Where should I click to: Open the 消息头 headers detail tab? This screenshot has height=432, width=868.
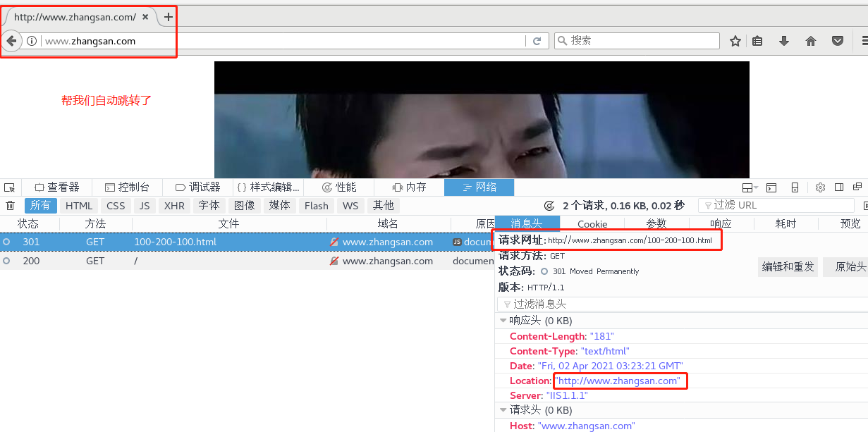(x=527, y=223)
